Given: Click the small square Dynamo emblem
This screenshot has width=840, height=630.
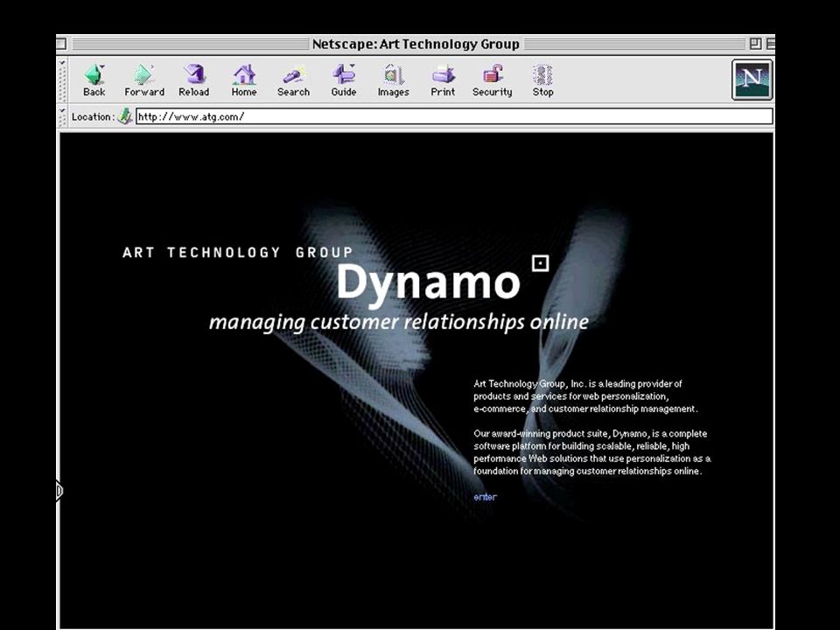Looking at the screenshot, I should 541,263.
